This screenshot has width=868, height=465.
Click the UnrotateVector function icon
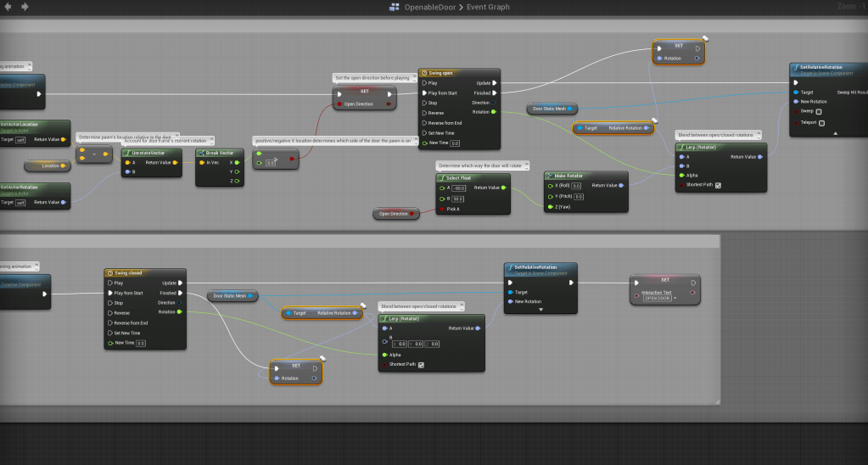point(126,153)
